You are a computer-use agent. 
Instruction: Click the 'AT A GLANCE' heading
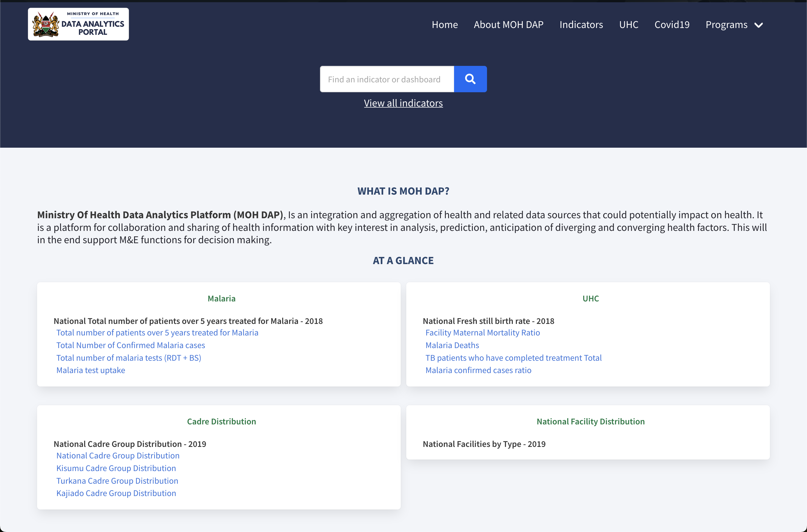pyautogui.click(x=403, y=261)
